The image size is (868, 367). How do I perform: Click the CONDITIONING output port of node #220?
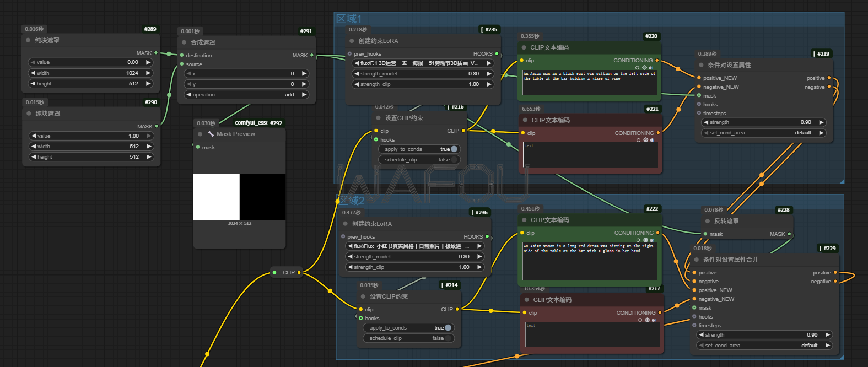pos(657,60)
